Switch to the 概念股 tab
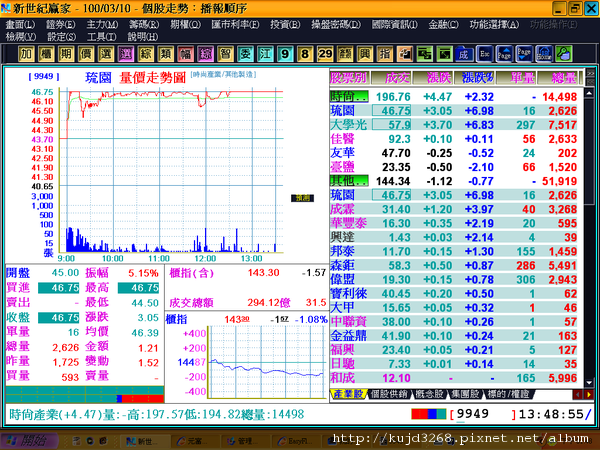This screenshot has width=600, height=450. pos(429,394)
